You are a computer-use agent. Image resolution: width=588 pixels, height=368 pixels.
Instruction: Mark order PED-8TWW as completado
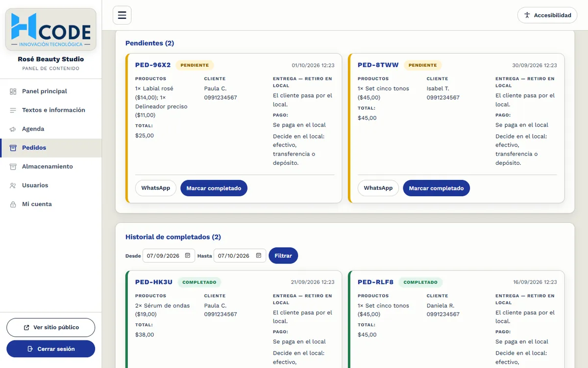pyautogui.click(x=436, y=188)
